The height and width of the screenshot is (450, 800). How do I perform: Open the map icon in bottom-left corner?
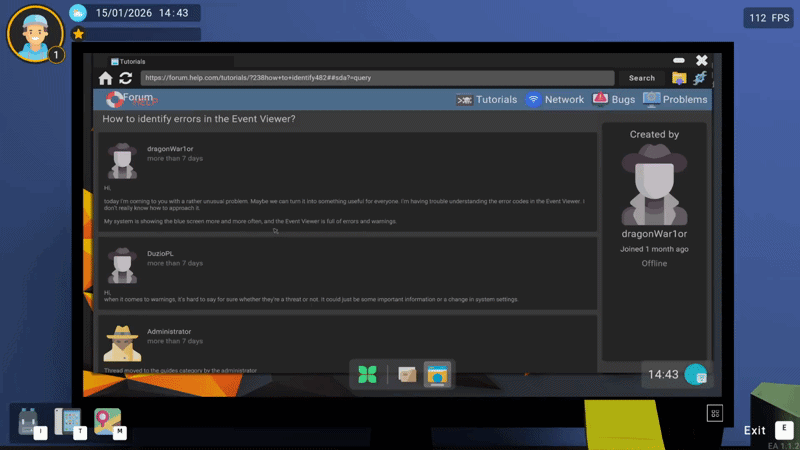(107, 421)
